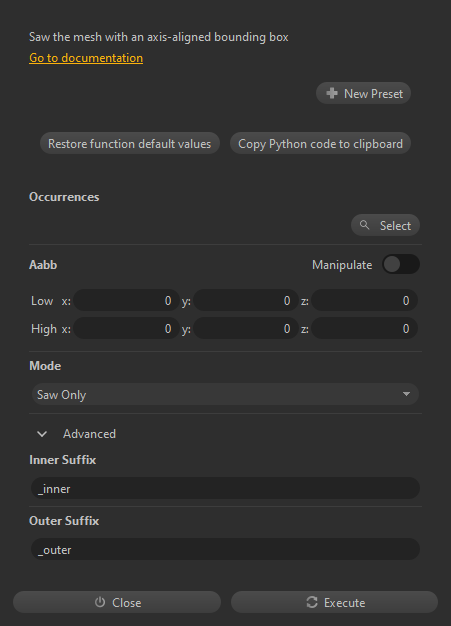Click the plus icon on New Preset
Image resolution: width=451 pixels, height=626 pixels.
[332, 93]
